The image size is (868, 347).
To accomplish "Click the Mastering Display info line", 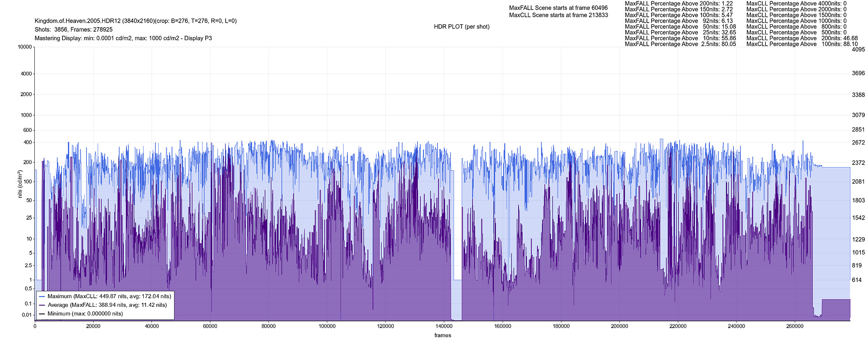I will (123, 38).
